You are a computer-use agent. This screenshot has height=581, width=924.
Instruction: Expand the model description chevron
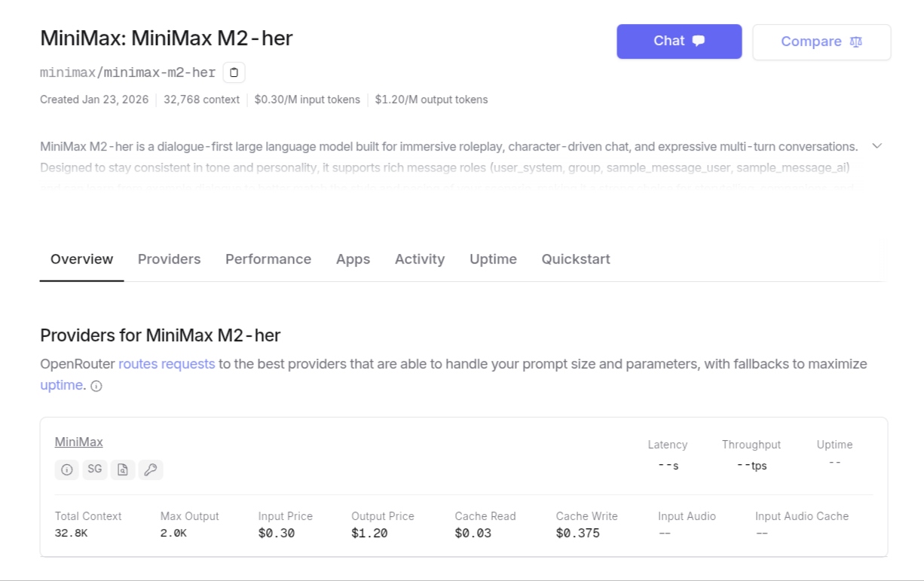(x=877, y=145)
